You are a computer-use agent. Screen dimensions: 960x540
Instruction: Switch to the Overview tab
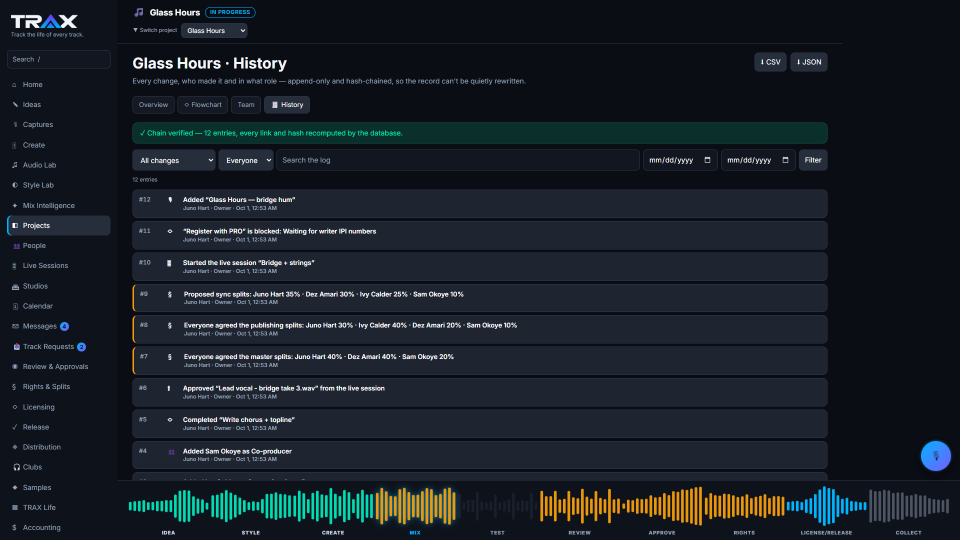(153, 105)
